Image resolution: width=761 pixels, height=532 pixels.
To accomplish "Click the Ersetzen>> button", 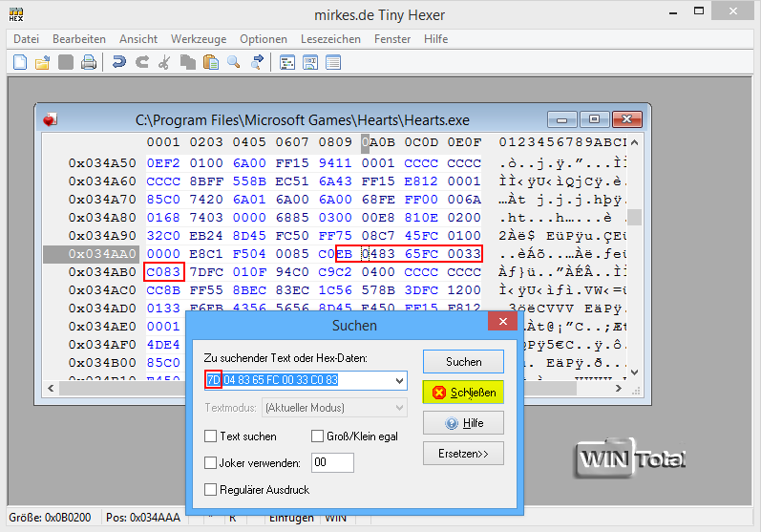I will 463,454.
